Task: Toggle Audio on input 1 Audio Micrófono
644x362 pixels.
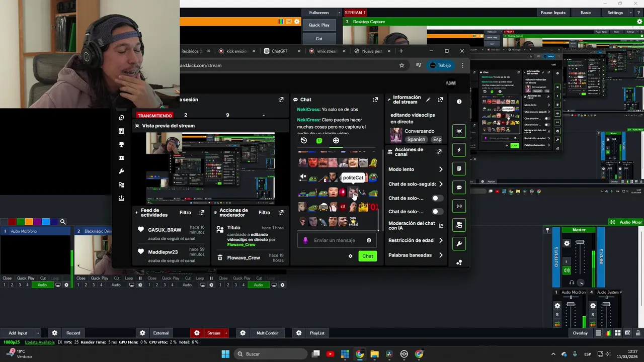Action: 42,285
